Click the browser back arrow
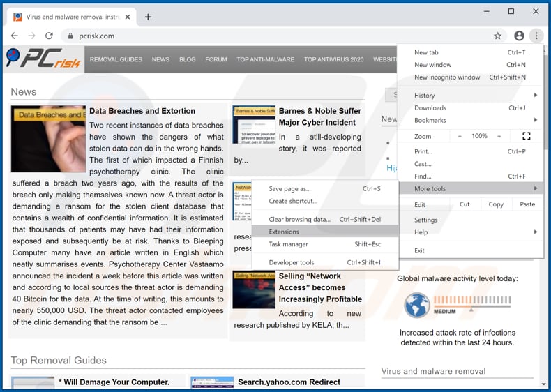The width and height of the screenshot is (551, 392). coord(15,36)
